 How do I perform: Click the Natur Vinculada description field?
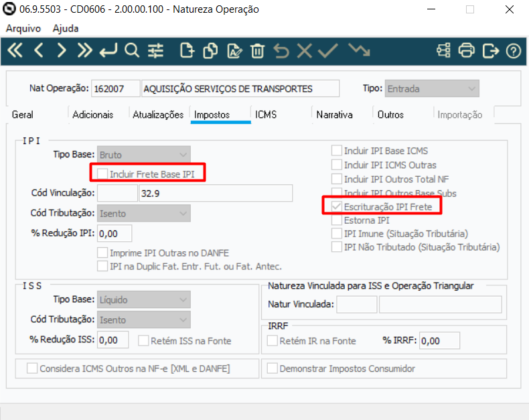[440, 304]
